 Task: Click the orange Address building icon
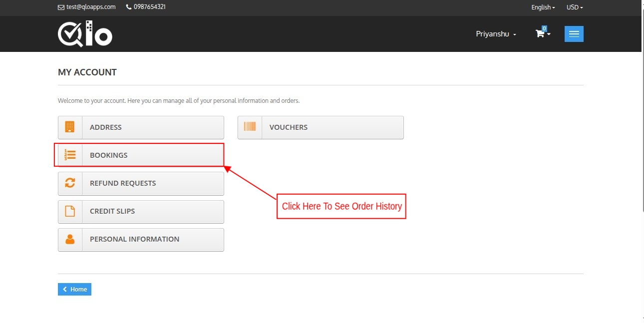coord(70,127)
